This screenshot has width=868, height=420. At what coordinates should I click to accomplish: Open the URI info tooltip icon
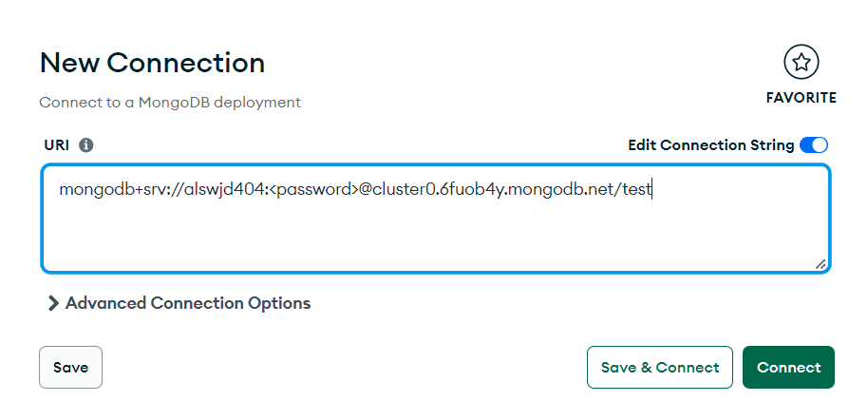[x=85, y=145]
